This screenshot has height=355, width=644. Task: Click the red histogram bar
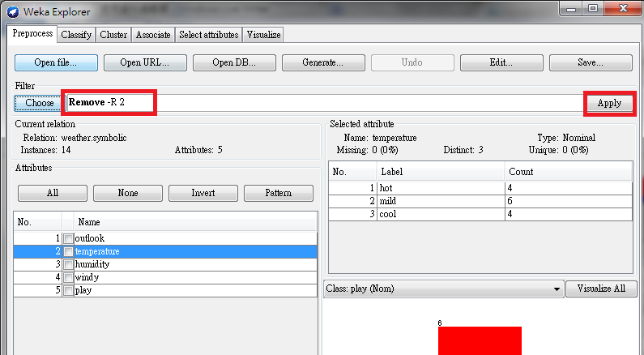click(480, 340)
